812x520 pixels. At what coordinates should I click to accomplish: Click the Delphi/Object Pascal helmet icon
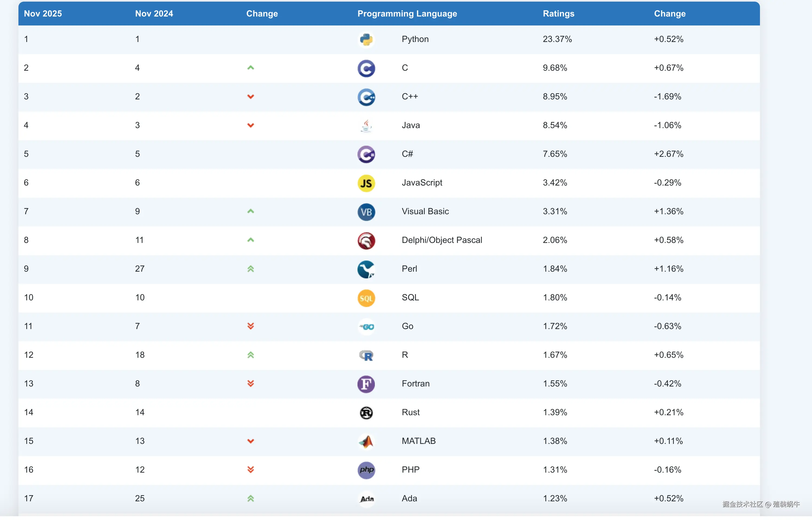(x=366, y=241)
